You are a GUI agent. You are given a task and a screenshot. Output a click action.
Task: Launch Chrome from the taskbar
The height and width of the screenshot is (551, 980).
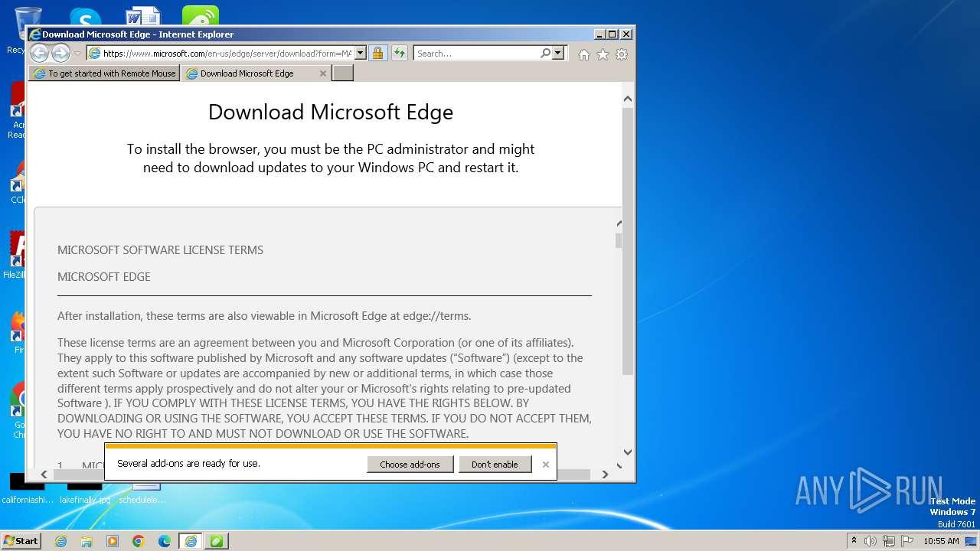tap(139, 541)
